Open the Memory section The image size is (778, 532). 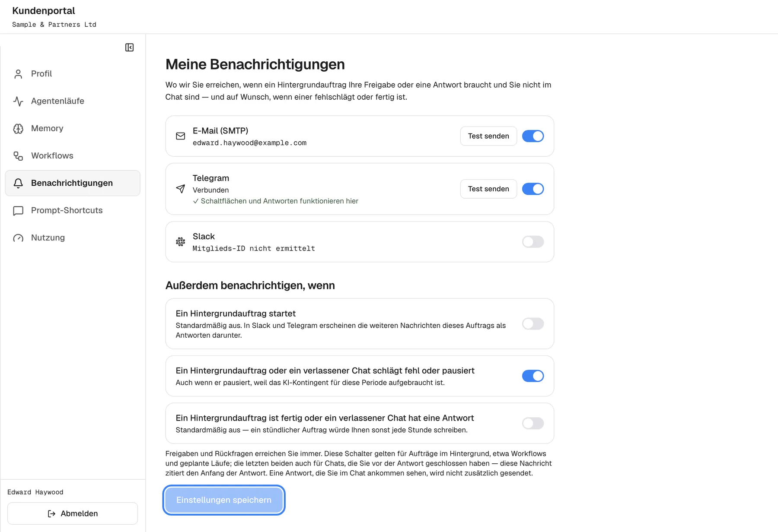click(73, 129)
